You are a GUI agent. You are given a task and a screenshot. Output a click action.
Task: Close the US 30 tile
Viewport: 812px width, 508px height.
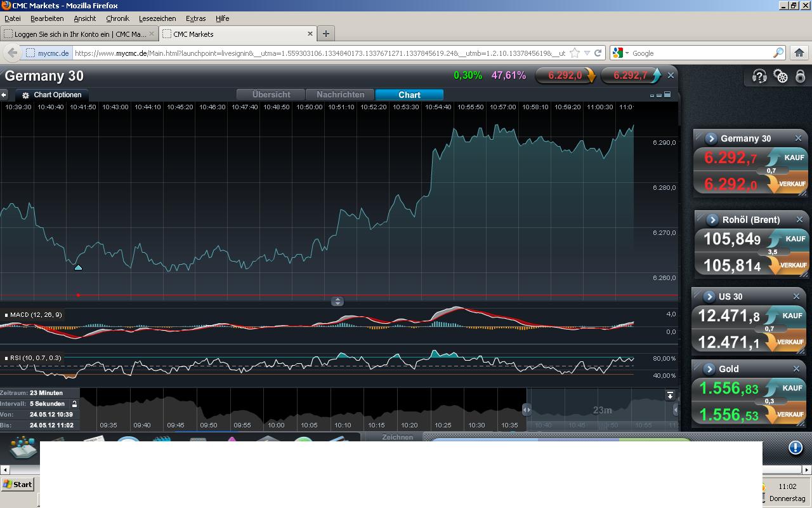796,297
